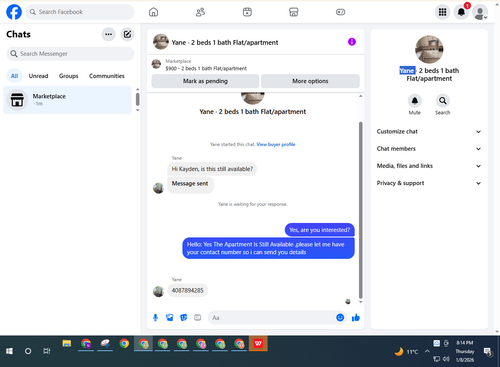Viewport: 500px width, 367px height.
Task: Select the Groups chats filter
Action: (x=68, y=76)
